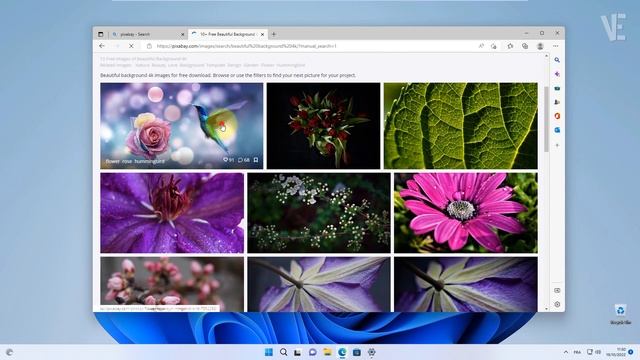Click the page scrollbar up arrow
640x360 pixels.
pyautogui.click(x=547, y=56)
